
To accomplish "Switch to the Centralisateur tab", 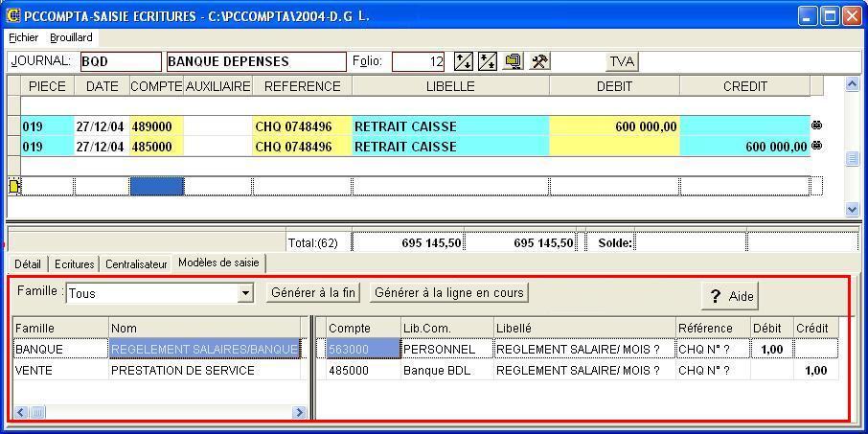I will pos(136,263).
